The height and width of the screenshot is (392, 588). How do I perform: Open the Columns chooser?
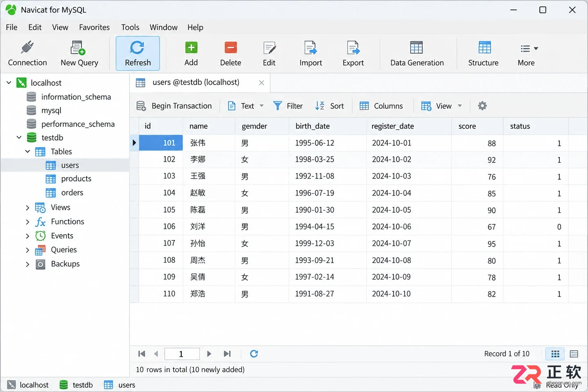click(x=381, y=106)
